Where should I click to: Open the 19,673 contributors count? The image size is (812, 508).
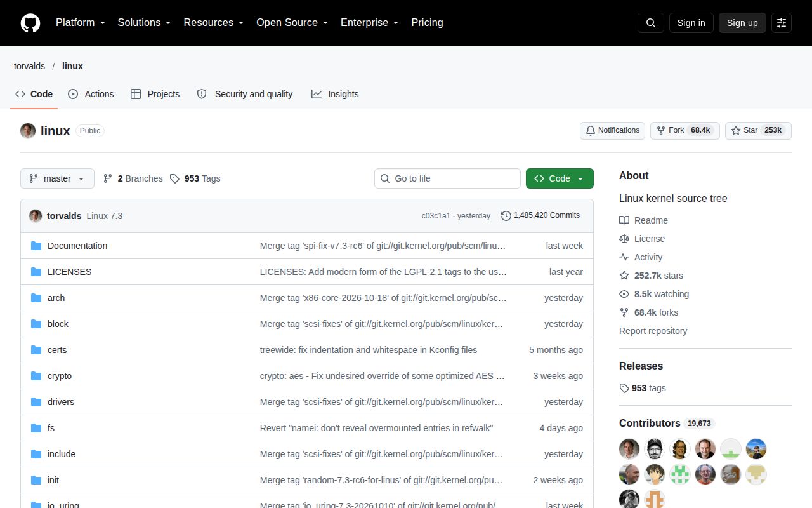click(699, 424)
